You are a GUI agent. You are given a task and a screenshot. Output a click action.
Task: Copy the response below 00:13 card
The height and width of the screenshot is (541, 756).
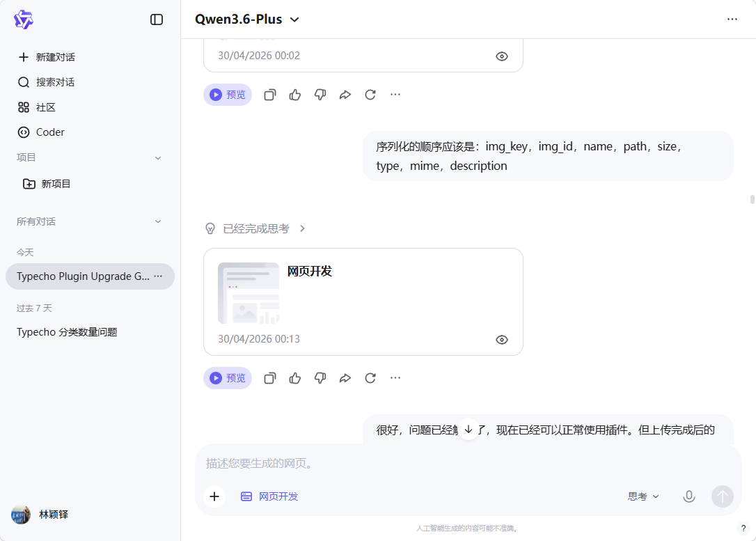click(x=270, y=378)
